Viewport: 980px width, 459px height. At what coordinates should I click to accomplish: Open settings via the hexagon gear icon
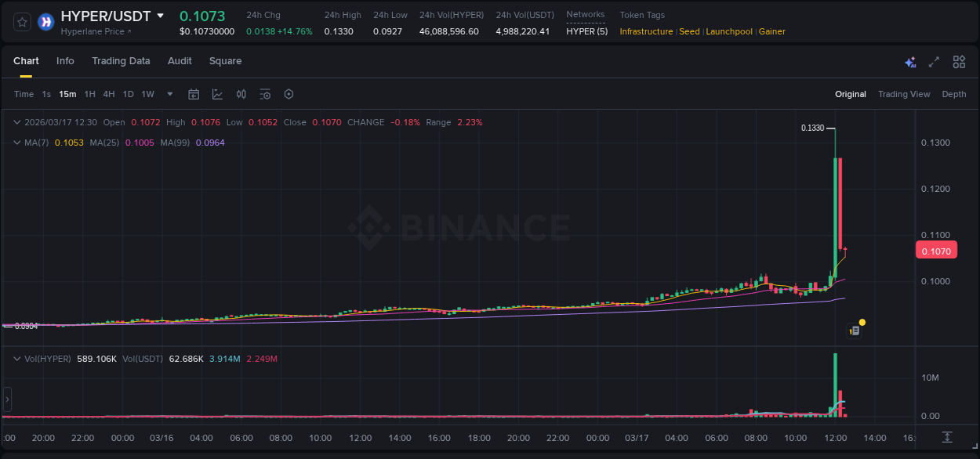pos(289,94)
